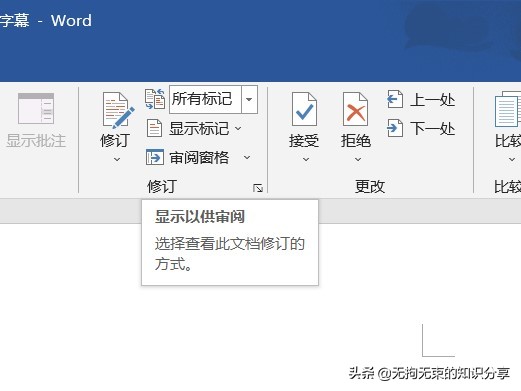Click the 接受 checkmark icon
Screen dimensions: 521x391
coord(304,109)
